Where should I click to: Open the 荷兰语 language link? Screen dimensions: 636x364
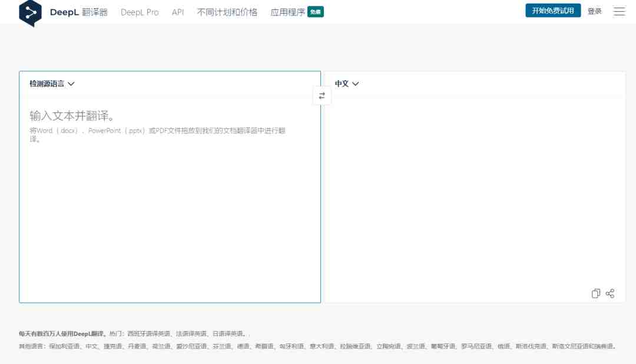click(161, 346)
